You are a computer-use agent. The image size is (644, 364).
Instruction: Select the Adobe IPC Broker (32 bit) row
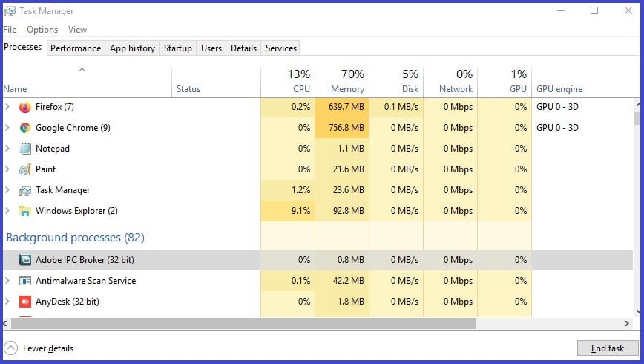click(x=318, y=260)
